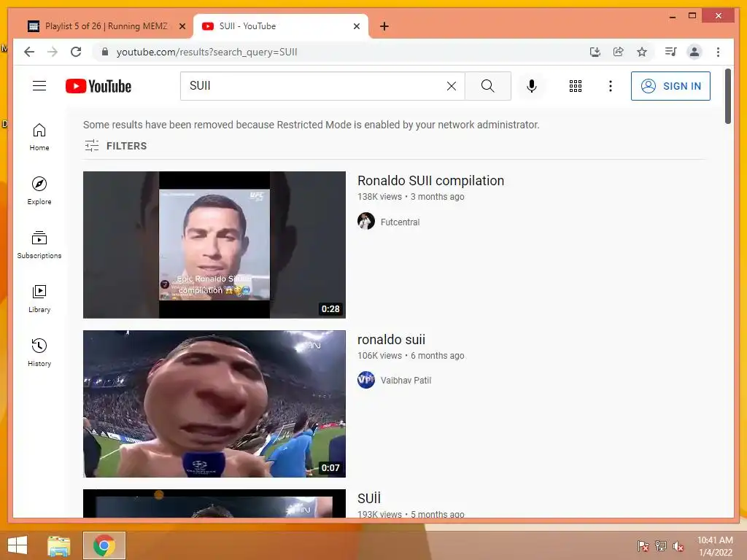
Task: Open the media control icon in Chrome toolbar
Action: coord(671,52)
